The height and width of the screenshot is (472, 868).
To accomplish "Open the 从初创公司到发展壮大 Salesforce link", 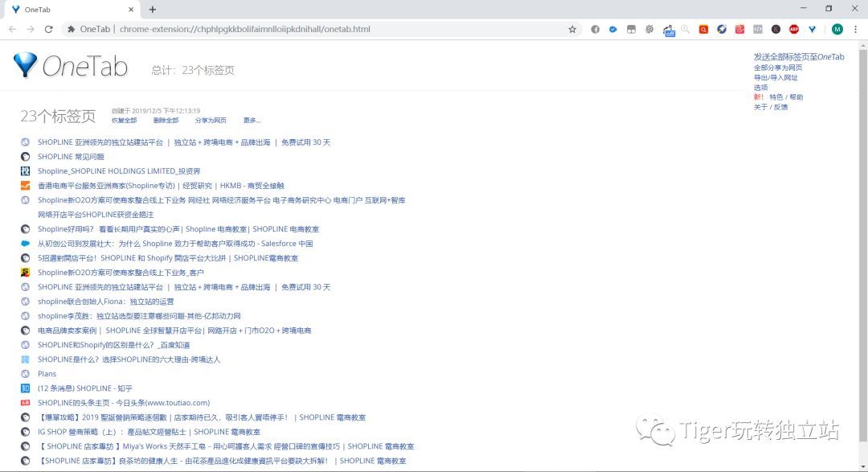I will (175, 243).
